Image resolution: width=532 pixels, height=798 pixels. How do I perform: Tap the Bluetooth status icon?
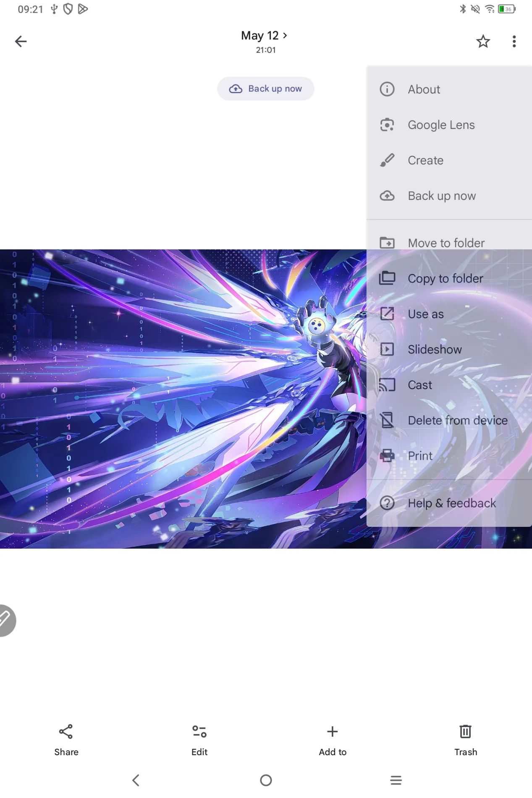pos(463,9)
